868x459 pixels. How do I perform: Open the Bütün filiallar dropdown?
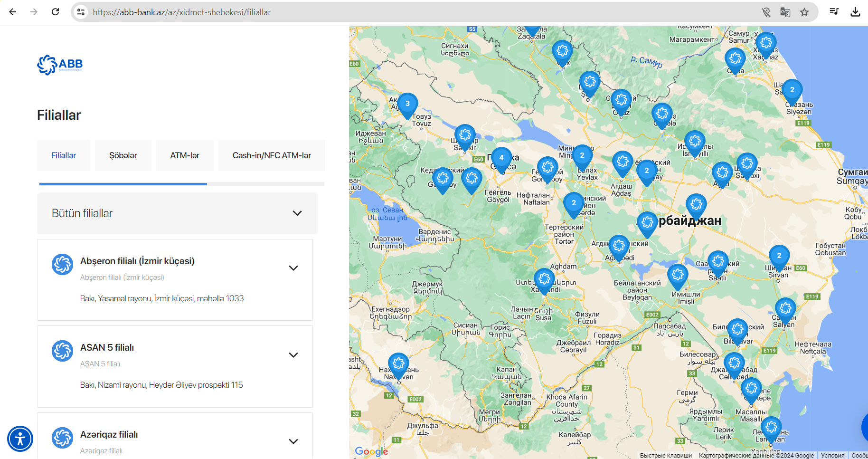177,213
